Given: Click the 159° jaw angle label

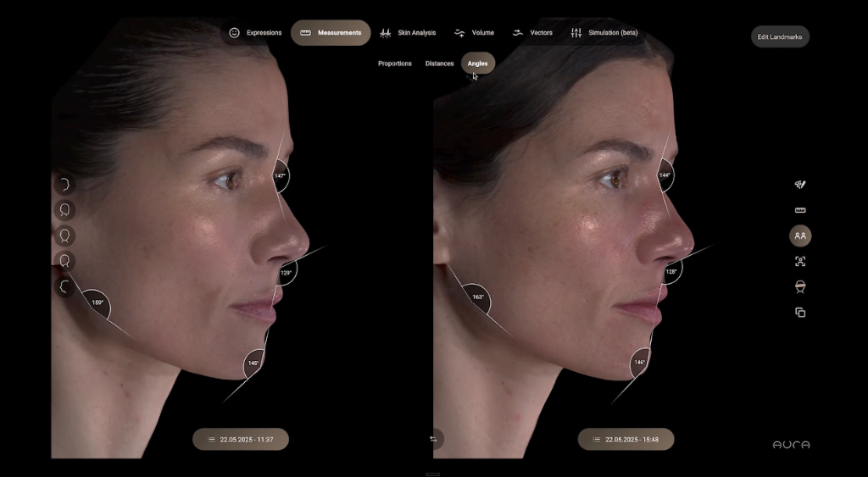Looking at the screenshot, I should pos(97,302).
